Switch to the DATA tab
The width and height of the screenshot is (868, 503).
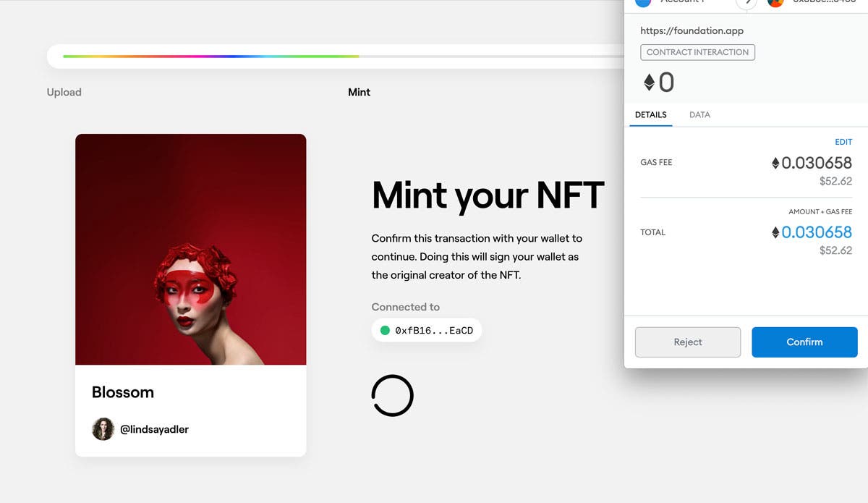[x=699, y=115]
